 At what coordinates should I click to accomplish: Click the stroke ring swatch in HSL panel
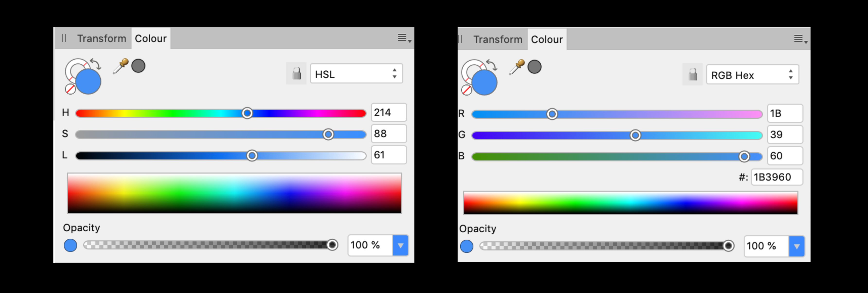pyautogui.click(x=71, y=66)
